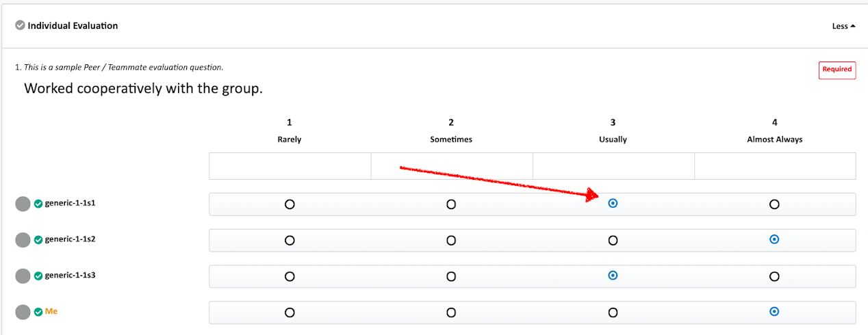The height and width of the screenshot is (335, 868).
Task: Set Me rating to Usually
Action: click(x=613, y=312)
